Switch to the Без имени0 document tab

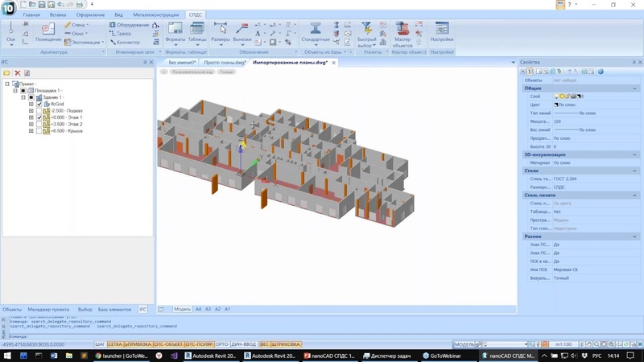tap(182, 63)
